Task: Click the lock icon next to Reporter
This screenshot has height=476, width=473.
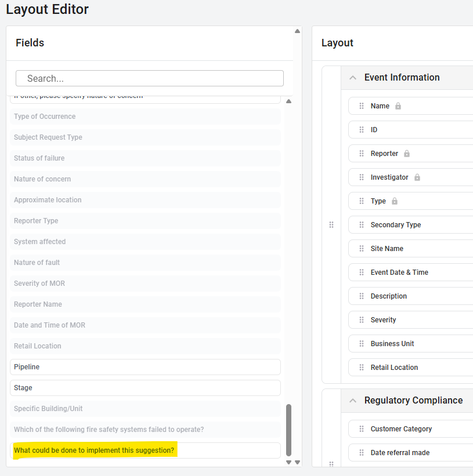Action: coord(407,154)
